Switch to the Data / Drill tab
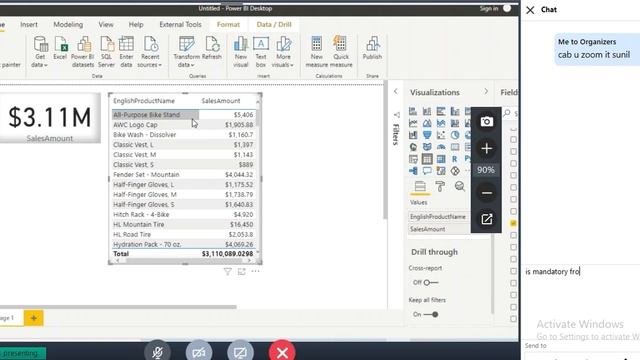The height and width of the screenshot is (360, 640). pos(274,24)
